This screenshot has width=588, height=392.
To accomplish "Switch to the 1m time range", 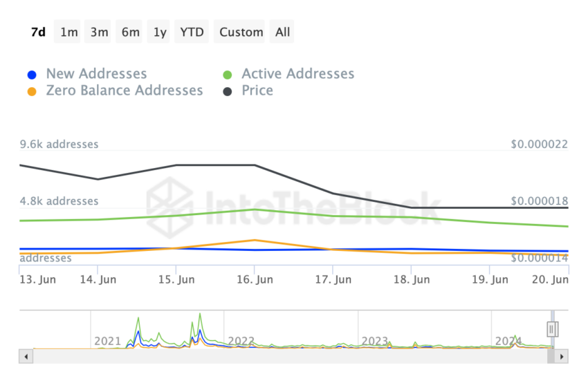I will pyautogui.click(x=69, y=32).
